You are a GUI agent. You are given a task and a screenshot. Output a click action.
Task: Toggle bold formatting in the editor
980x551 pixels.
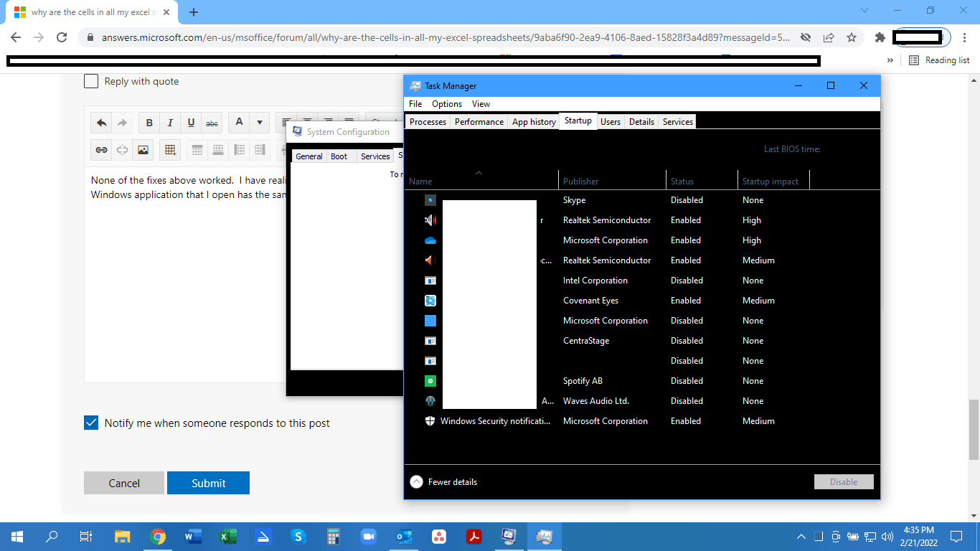(149, 122)
